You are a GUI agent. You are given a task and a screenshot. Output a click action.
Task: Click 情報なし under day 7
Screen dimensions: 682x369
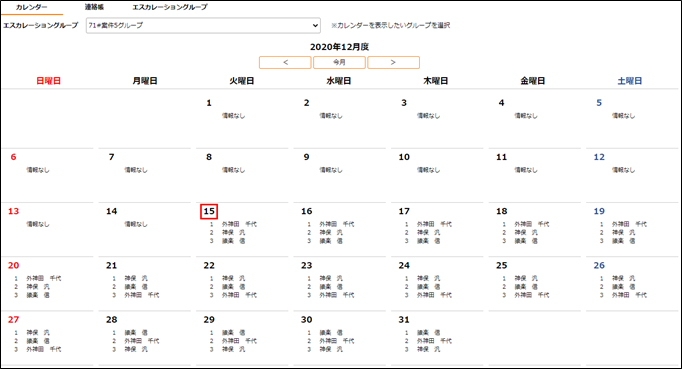pos(136,170)
